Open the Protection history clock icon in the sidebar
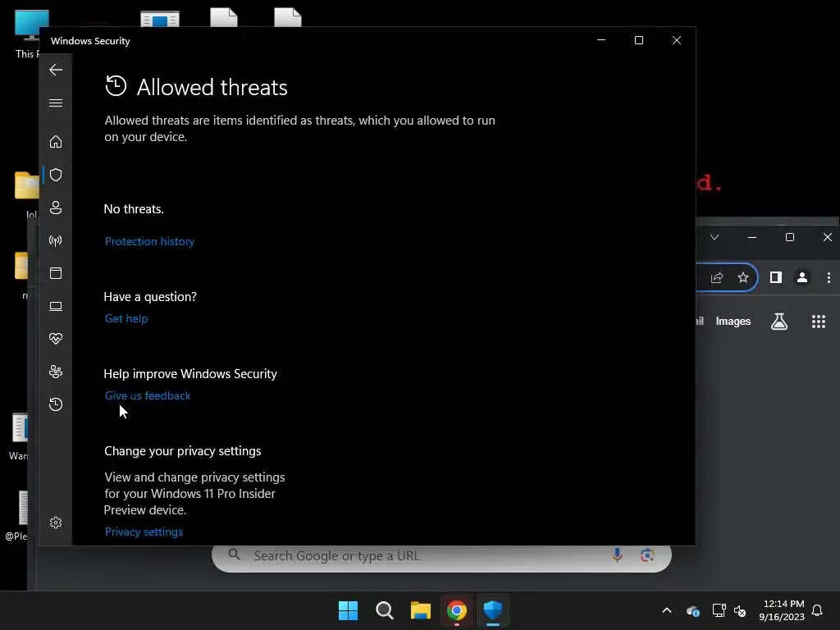The width and height of the screenshot is (840, 630). [x=56, y=404]
